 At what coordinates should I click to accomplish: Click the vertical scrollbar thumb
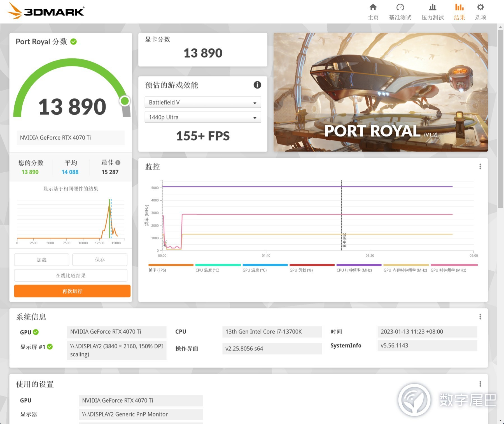pyautogui.click(x=500, y=119)
